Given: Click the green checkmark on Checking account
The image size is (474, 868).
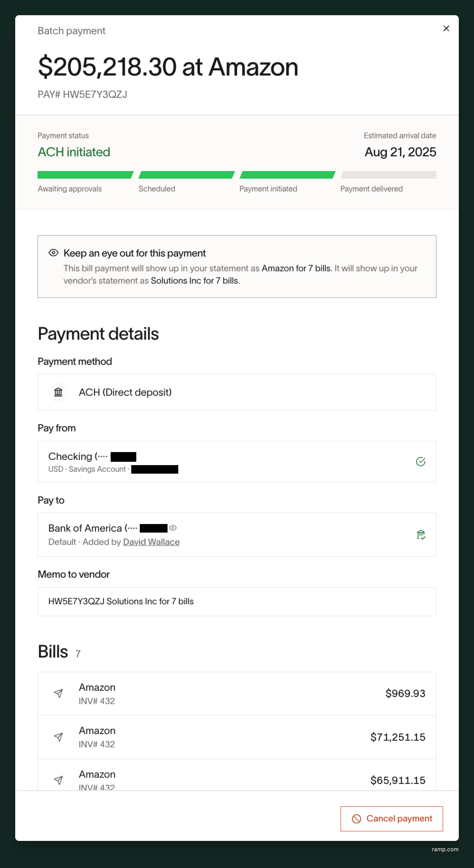Looking at the screenshot, I should [x=421, y=462].
